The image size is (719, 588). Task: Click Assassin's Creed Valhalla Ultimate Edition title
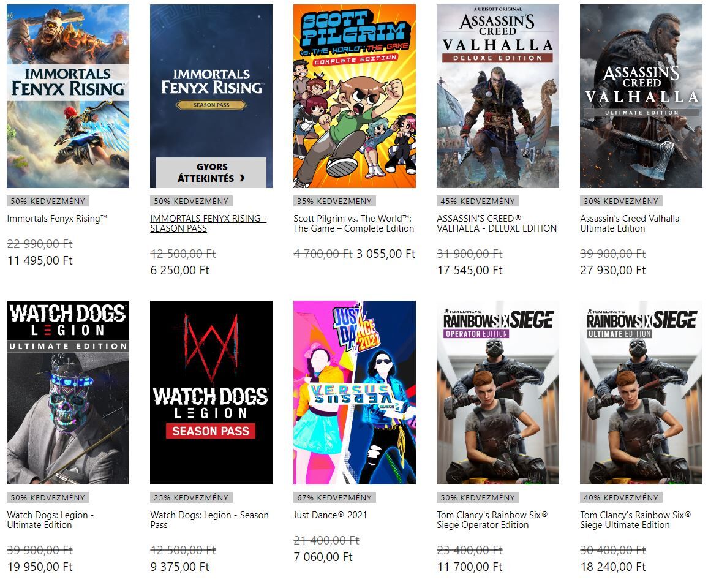pos(630,224)
